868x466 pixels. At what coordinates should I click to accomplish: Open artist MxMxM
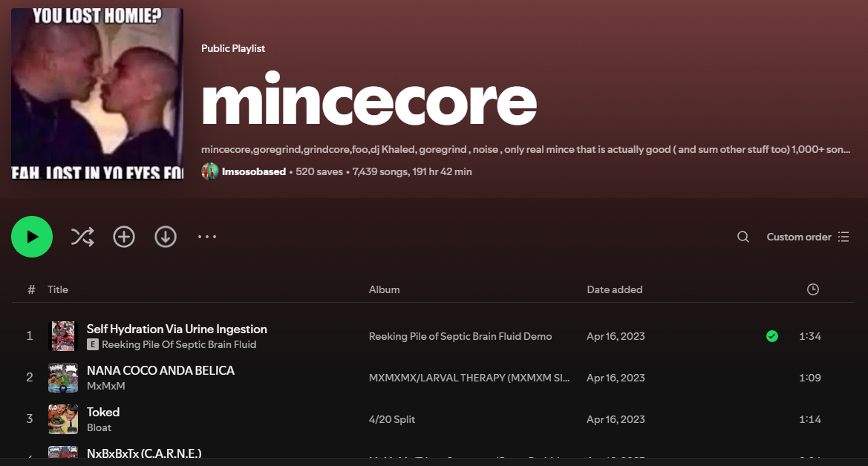click(x=105, y=386)
